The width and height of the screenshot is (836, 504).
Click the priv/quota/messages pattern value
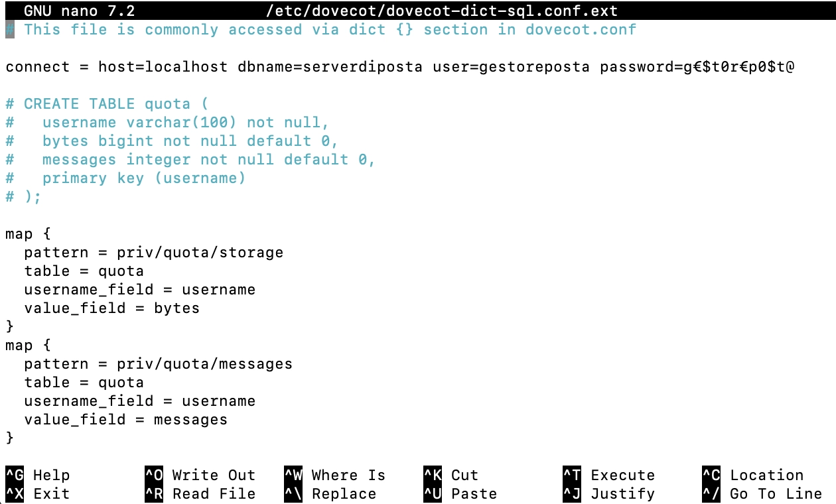point(204,364)
